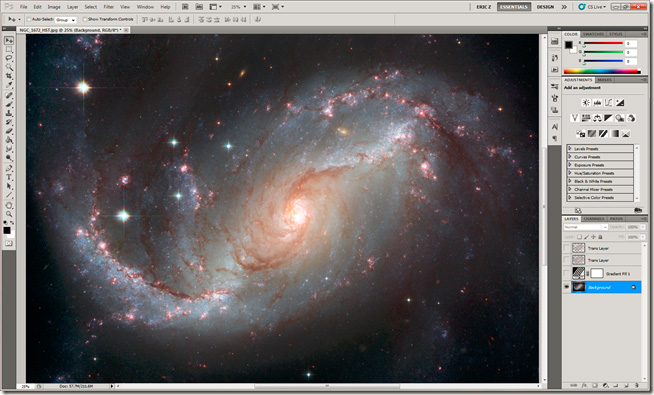Open the Window menu
This screenshot has height=395, width=654.
click(x=145, y=7)
